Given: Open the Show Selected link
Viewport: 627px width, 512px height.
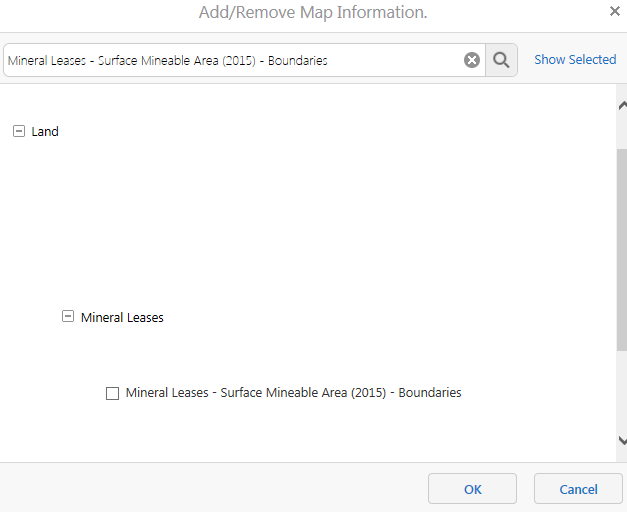Looking at the screenshot, I should click(575, 60).
